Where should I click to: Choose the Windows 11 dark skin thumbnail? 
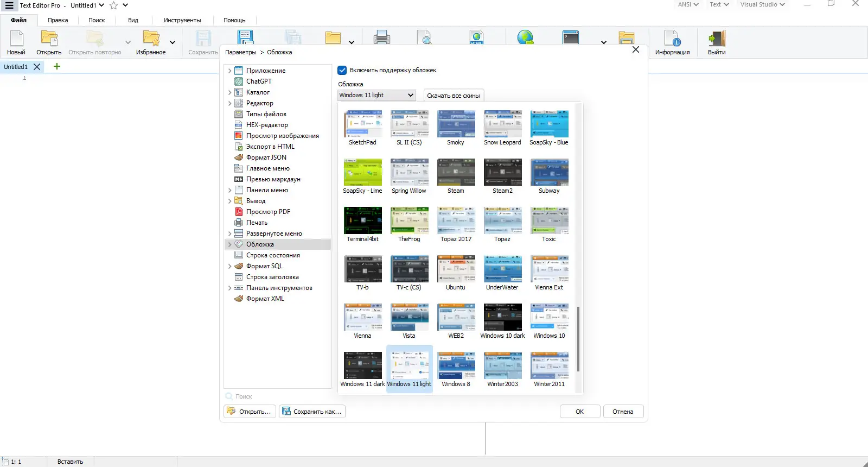click(362, 369)
